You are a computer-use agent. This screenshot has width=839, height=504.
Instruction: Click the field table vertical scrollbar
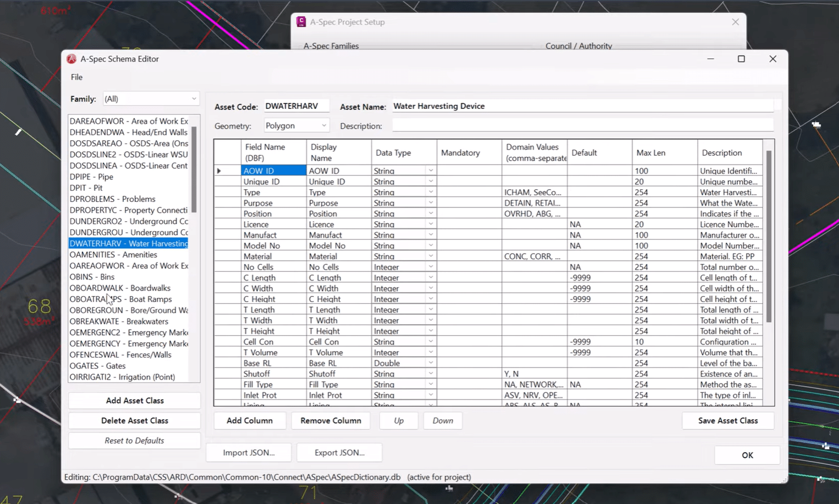coord(769,237)
